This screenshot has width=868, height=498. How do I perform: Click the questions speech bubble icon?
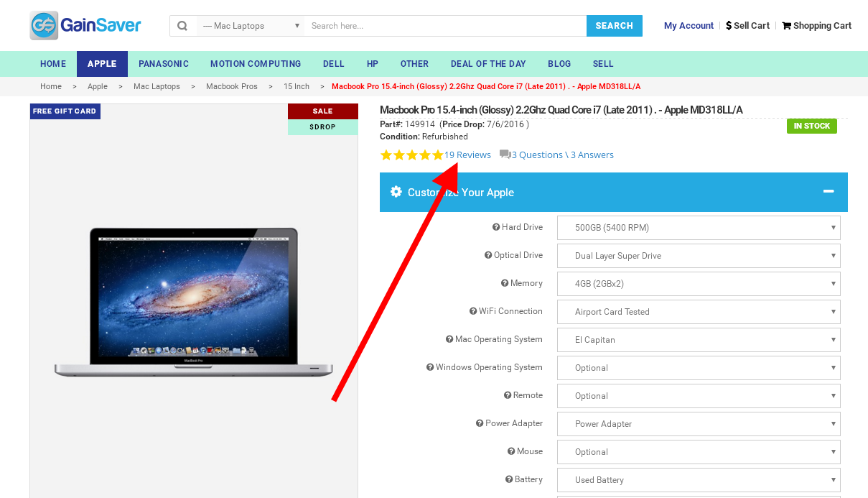tap(505, 155)
